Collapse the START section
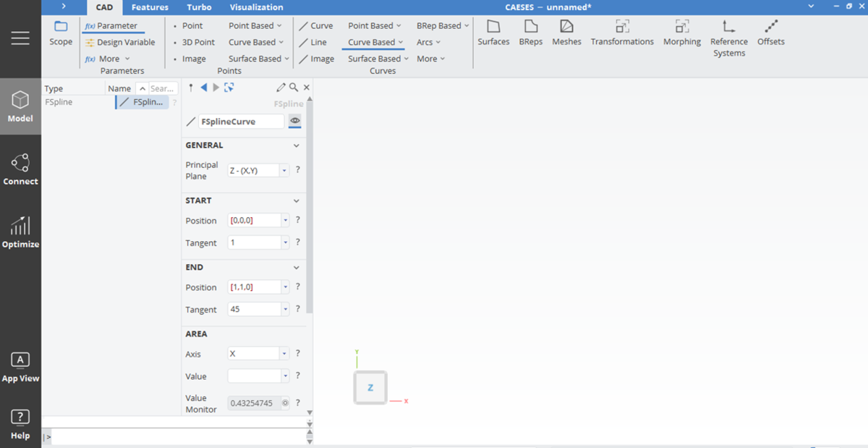 296,200
